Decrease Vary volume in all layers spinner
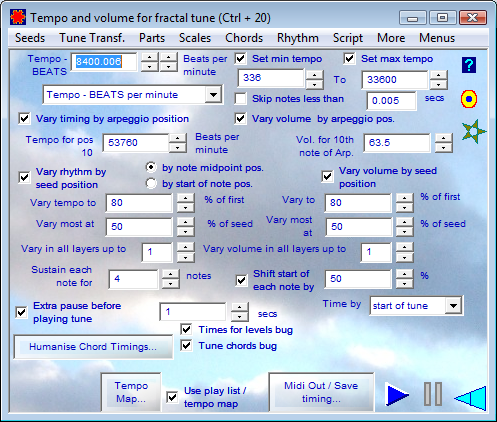Image resolution: width=497 pixels, height=422 pixels. point(404,258)
